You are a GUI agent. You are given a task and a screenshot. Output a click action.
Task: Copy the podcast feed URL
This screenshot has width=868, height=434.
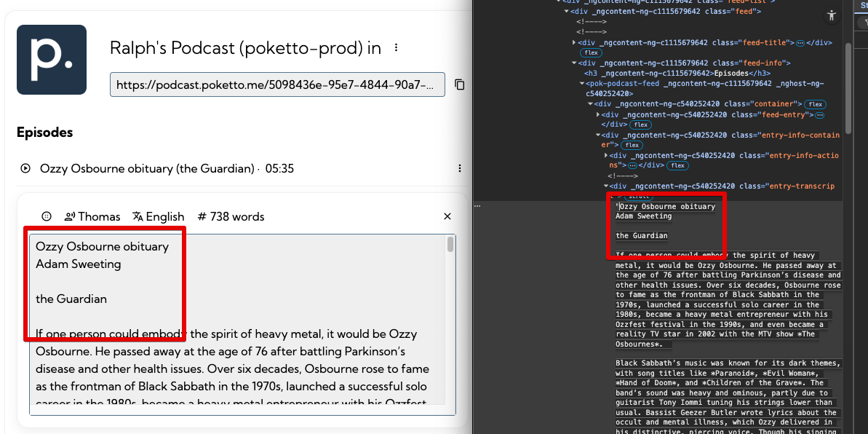[459, 84]
